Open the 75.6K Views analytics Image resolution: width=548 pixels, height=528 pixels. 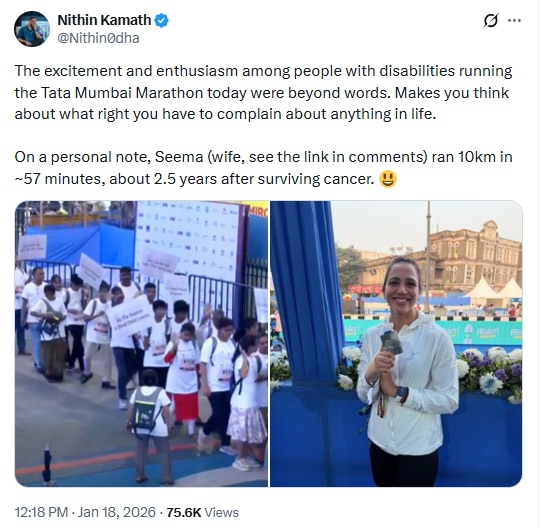coord(202,512)
